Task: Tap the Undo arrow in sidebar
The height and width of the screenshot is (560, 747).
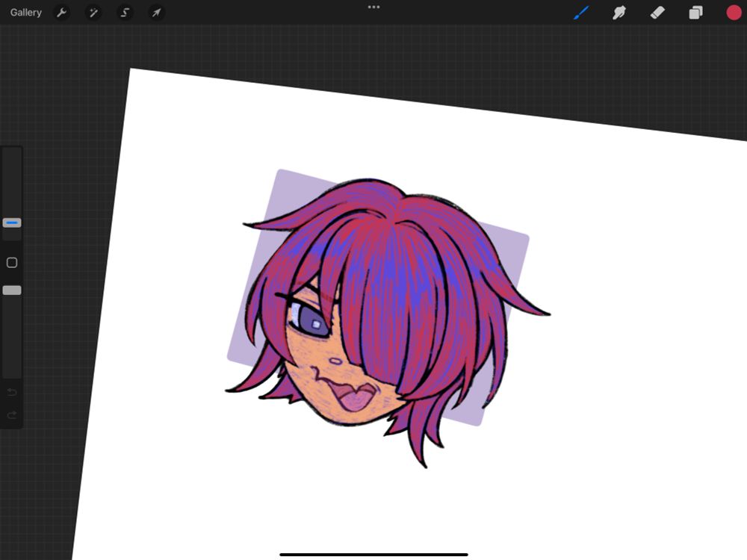Action: point(11,392)
